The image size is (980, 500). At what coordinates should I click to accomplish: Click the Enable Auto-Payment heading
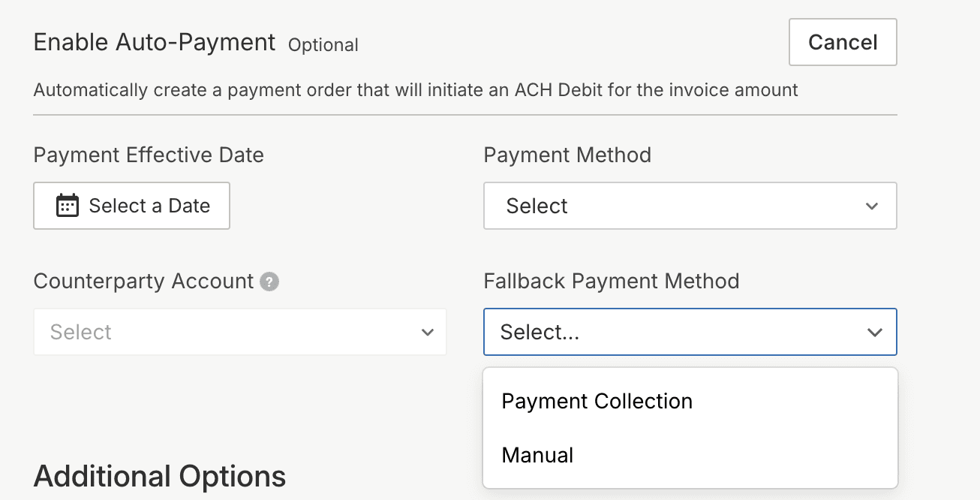click(x=155, y=43)
